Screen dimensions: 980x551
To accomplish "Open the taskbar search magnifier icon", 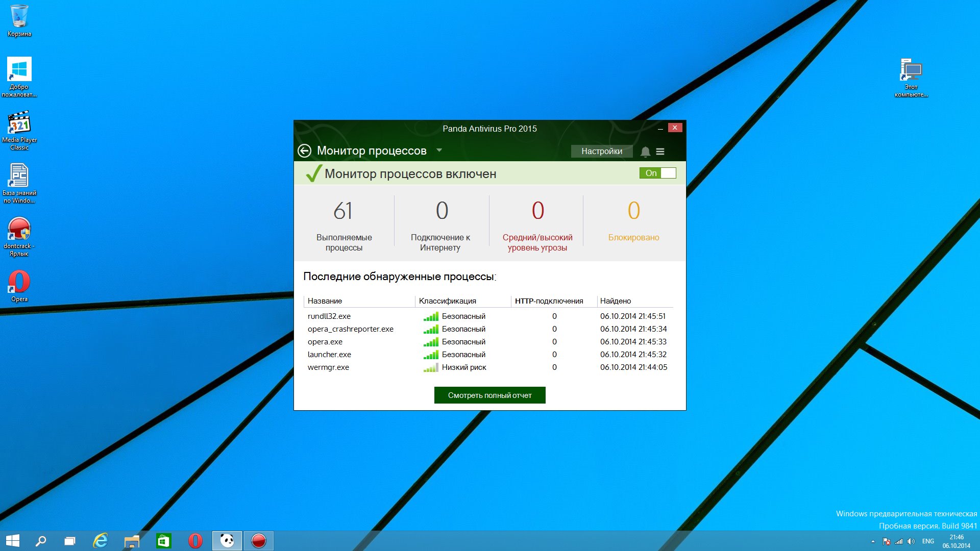I will point(41,541).
